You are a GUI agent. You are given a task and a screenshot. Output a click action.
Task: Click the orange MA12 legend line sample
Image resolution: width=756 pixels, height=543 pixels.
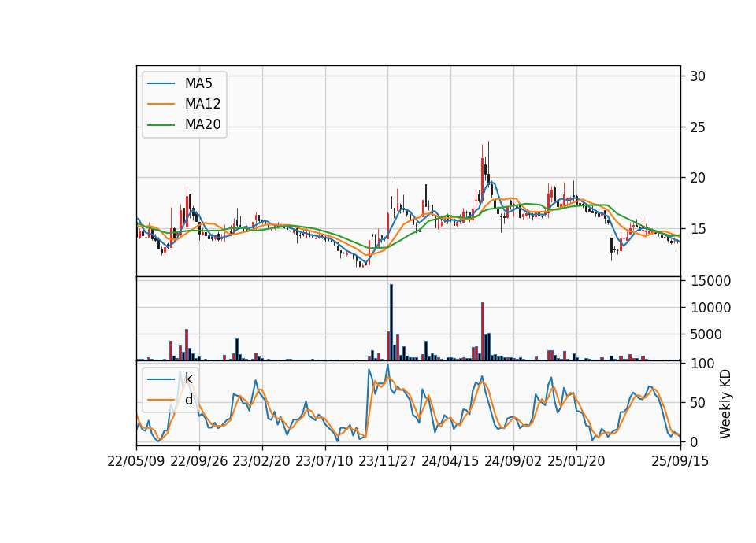click(161, 104)
